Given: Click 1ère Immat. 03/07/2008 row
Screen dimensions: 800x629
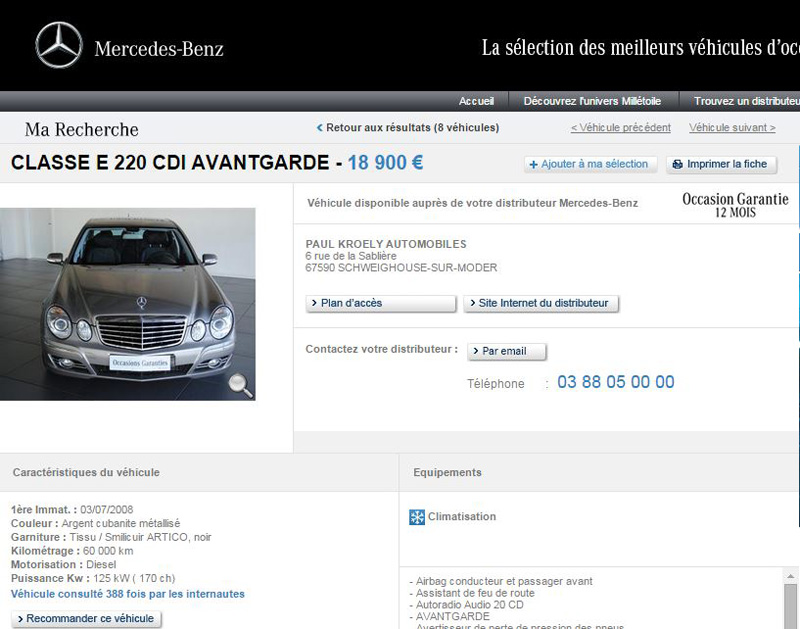Looking at the screenshot, I should pyautogui.click(x=72, y=510).
